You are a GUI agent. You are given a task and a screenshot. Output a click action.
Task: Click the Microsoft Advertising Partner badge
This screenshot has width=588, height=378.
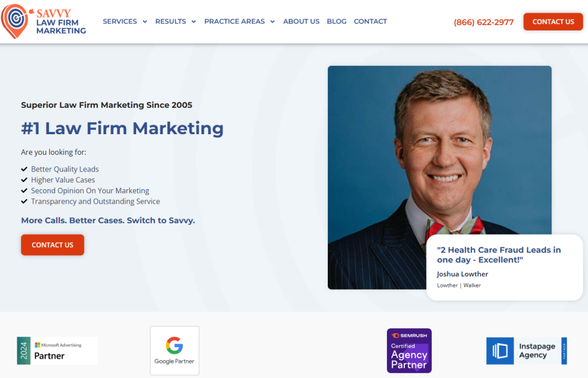[57, 350]
